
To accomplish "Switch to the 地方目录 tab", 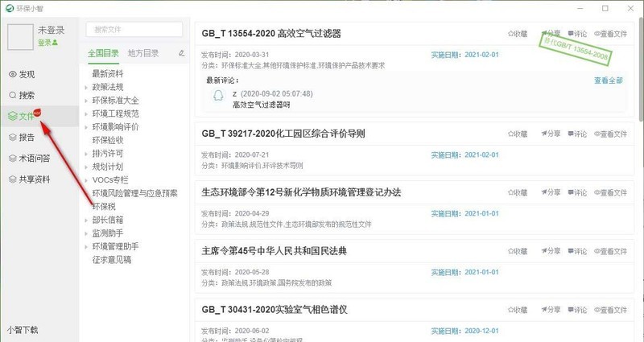I will click(143, 53).
